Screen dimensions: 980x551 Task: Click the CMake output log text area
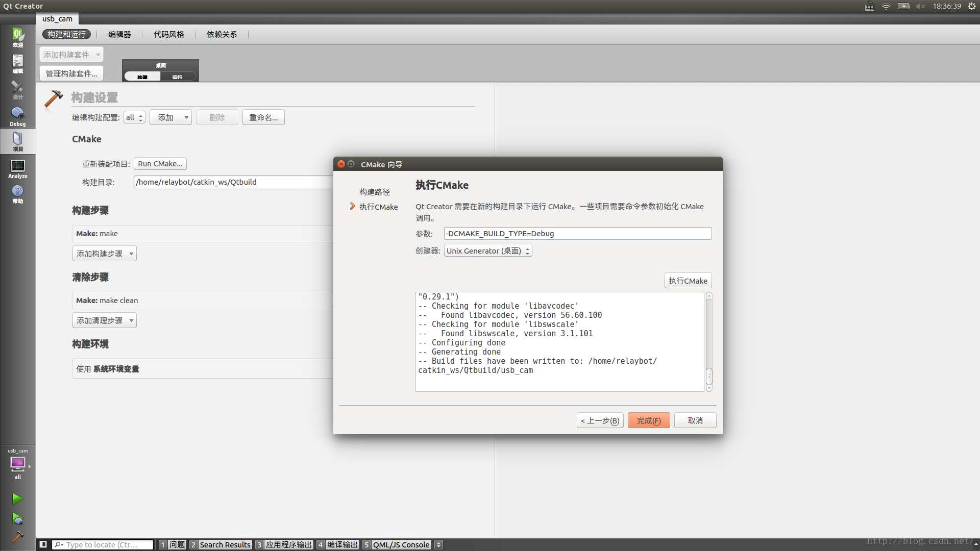tap(560, 342)
